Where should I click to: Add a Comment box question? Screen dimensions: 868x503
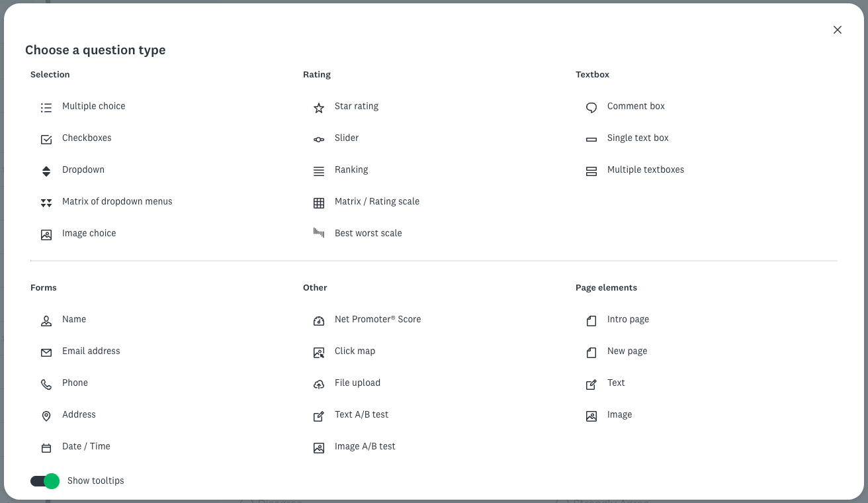point(636,106)
